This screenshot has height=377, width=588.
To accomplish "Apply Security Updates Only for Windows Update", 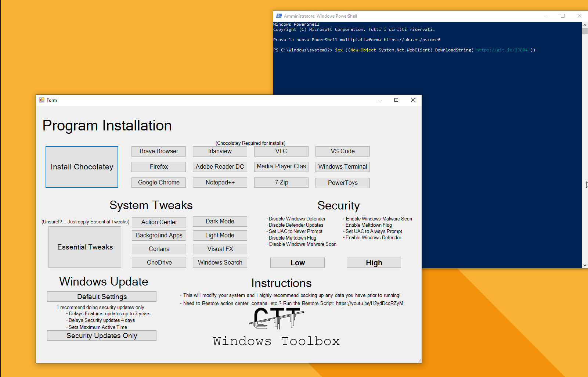I will click(x=101, y=335).
